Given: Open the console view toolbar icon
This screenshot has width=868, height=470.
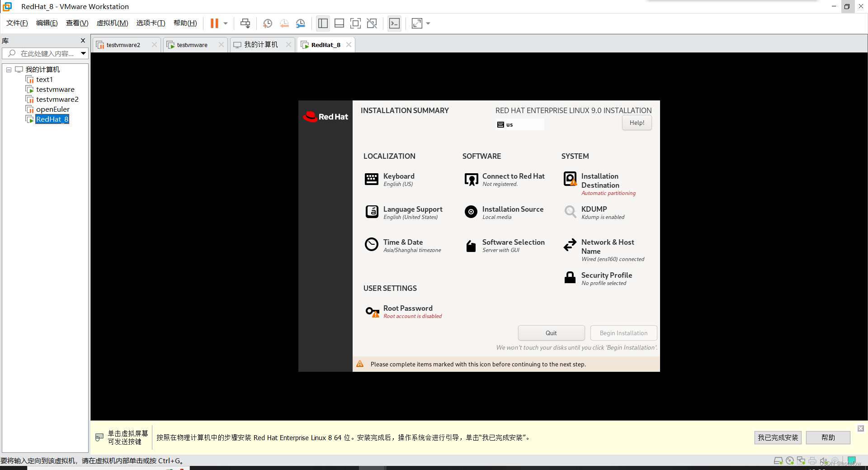Looking at the screenshot, I should [x=394, y=23].
